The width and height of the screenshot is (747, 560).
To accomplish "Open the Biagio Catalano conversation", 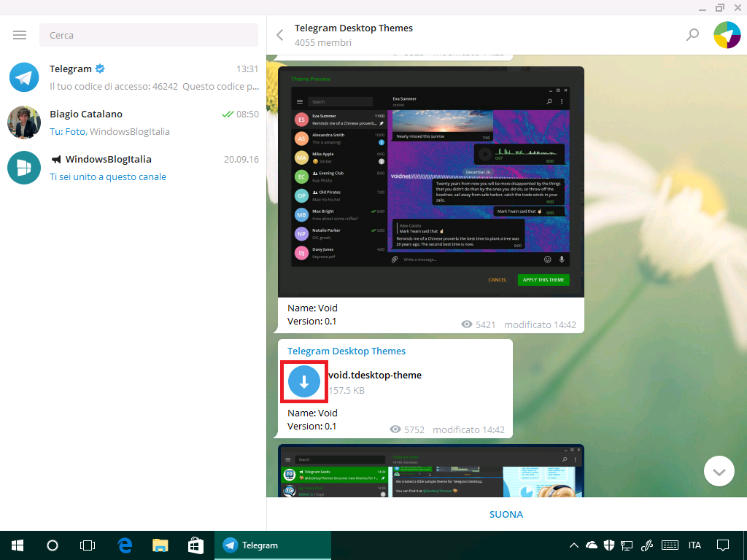I will [x=133, y=122].
